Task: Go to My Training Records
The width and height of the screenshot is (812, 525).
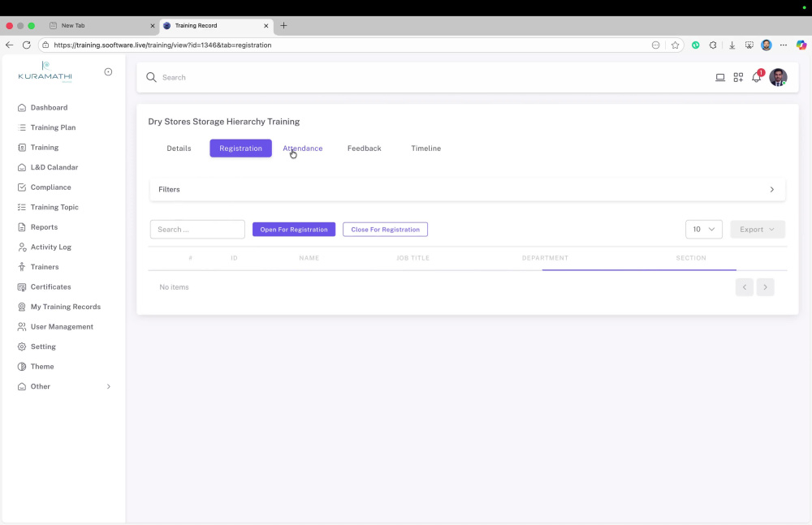Action: 65,307
